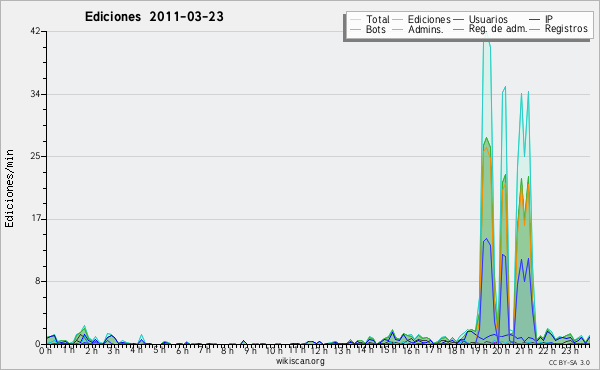
Task: Click the x-axis label '19 h'
Action: tap(478, 350)
